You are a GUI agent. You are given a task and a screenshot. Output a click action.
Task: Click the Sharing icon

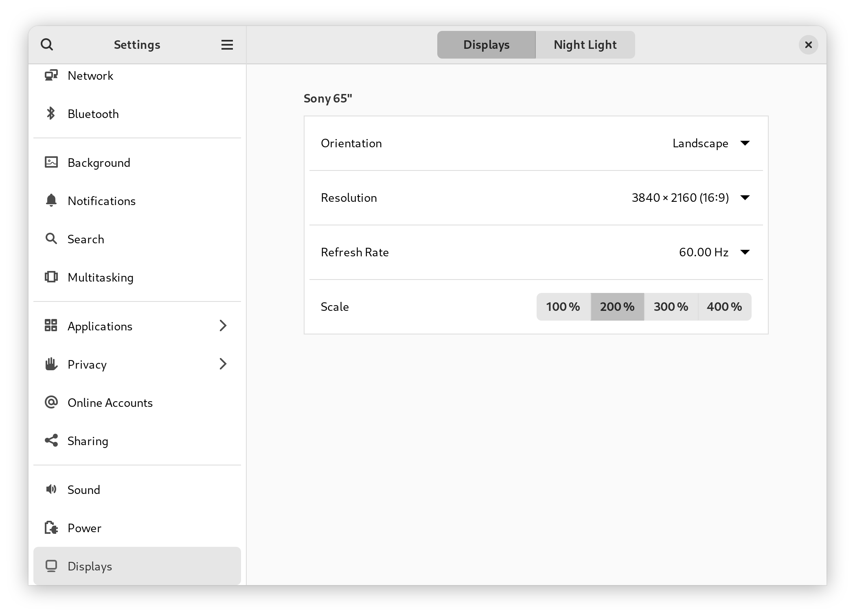coord(52,440)
